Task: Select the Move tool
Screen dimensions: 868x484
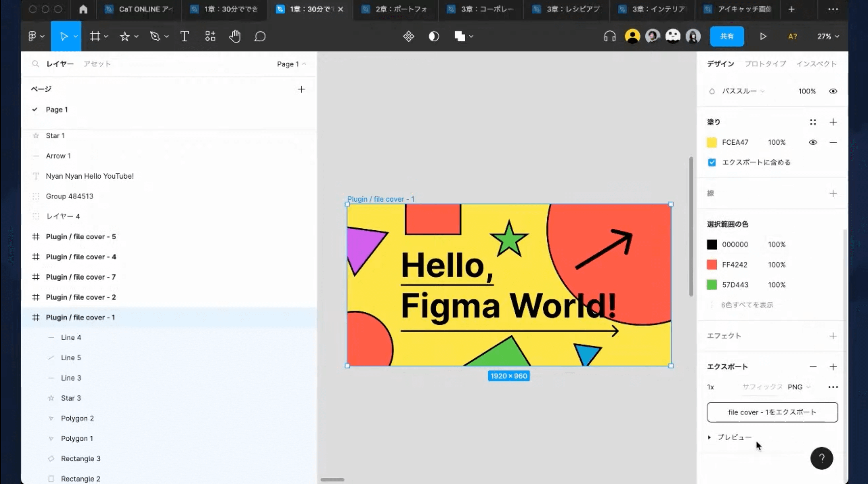Action: pos(63,36)
